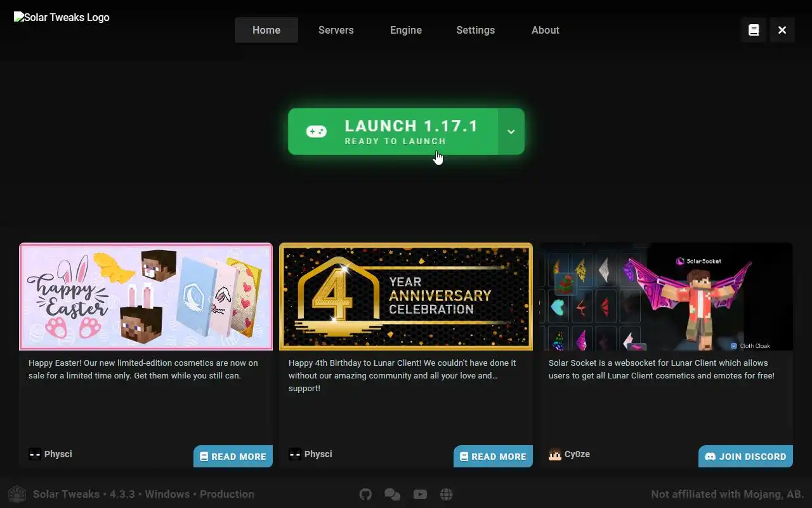Open the YouTube icon in the footer
The image size is (812, 508).
click(x=420, y=494)
